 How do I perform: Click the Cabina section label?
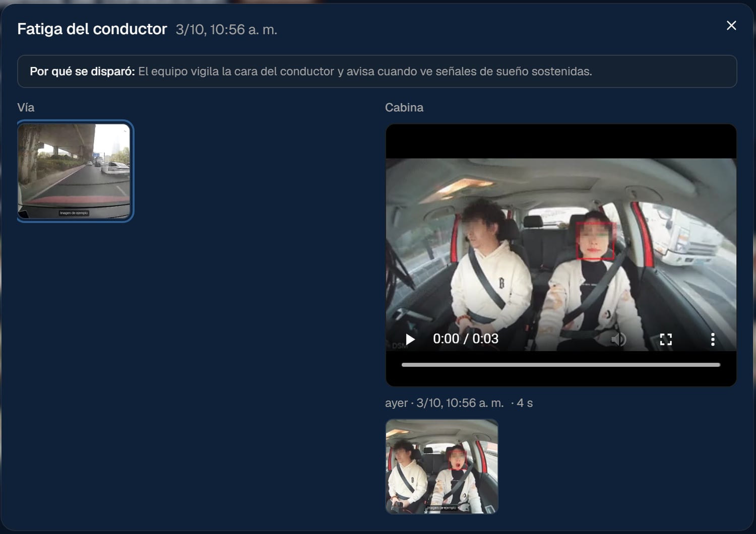tap(404, 107)
